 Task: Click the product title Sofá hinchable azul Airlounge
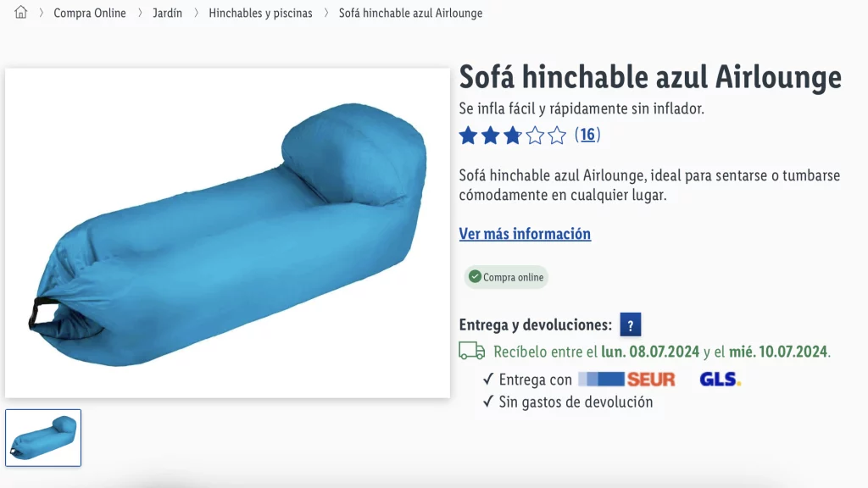coord(650,76)
